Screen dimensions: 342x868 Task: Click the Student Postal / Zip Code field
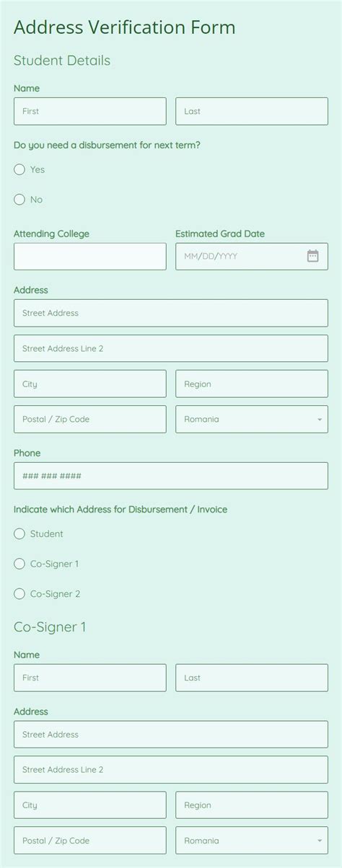pos(90,420)
